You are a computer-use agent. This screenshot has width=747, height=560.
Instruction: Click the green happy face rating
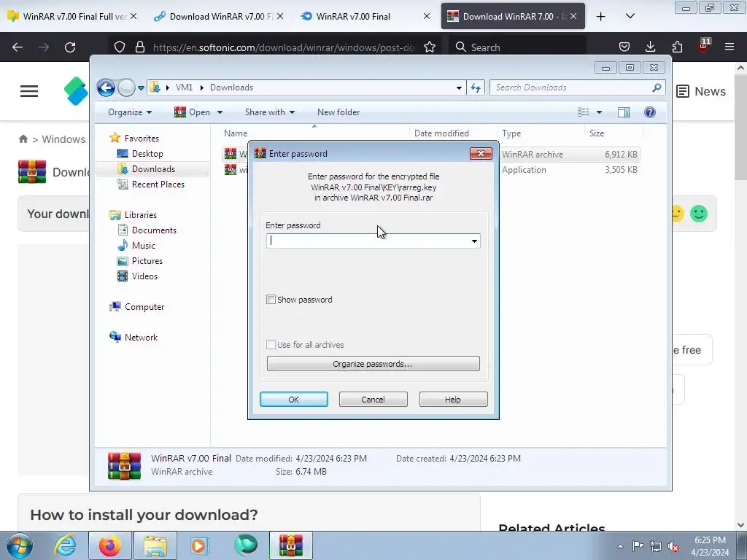pos(699,214)
